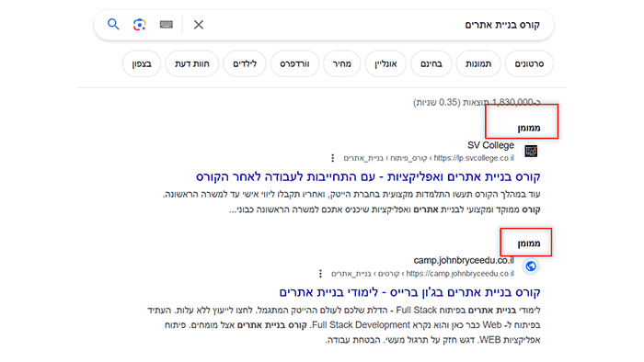Screen dimensions: 644x362
Task: Select the וורדפרס filter chip
Action: pos(294,64)
